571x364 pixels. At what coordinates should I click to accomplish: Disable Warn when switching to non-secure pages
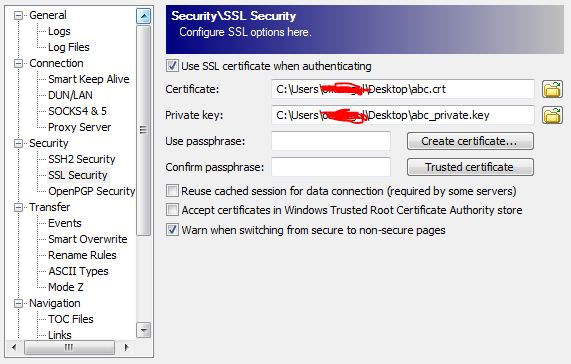[x=172, y=230]
